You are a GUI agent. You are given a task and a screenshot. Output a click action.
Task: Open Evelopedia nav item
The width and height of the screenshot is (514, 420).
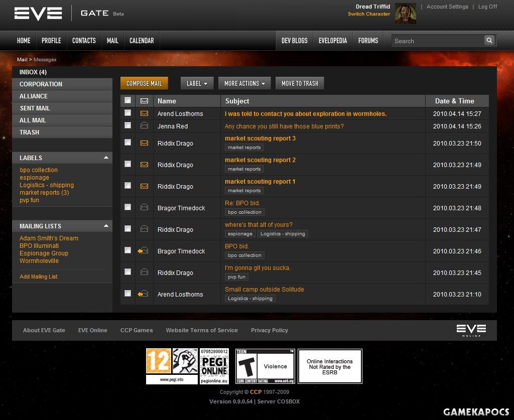(x=333, y=41)
